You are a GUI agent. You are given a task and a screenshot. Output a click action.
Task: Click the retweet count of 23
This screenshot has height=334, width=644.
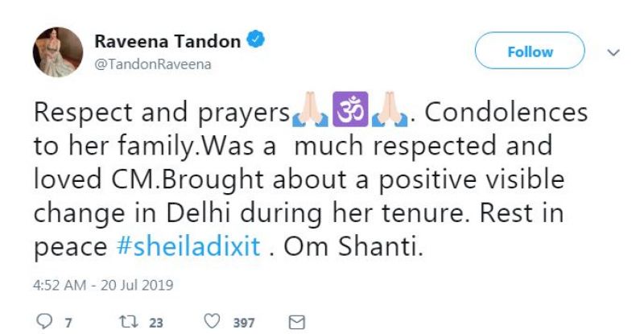tap(155, 323)
